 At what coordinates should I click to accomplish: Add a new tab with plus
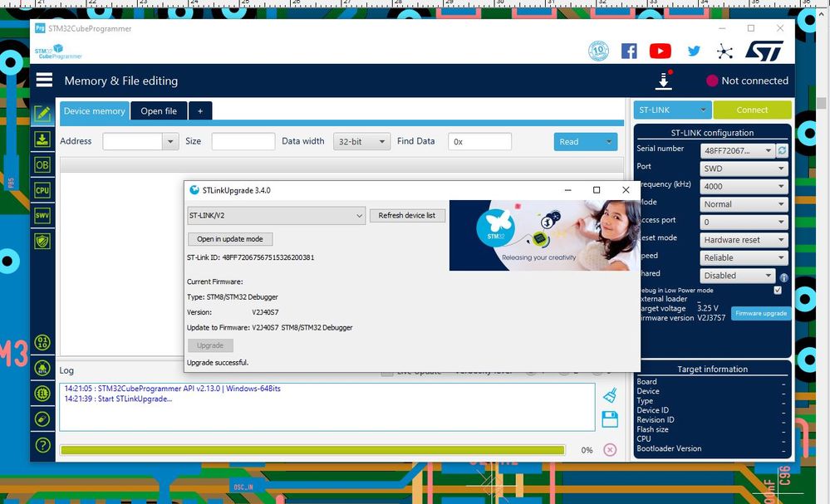[200, 111]
